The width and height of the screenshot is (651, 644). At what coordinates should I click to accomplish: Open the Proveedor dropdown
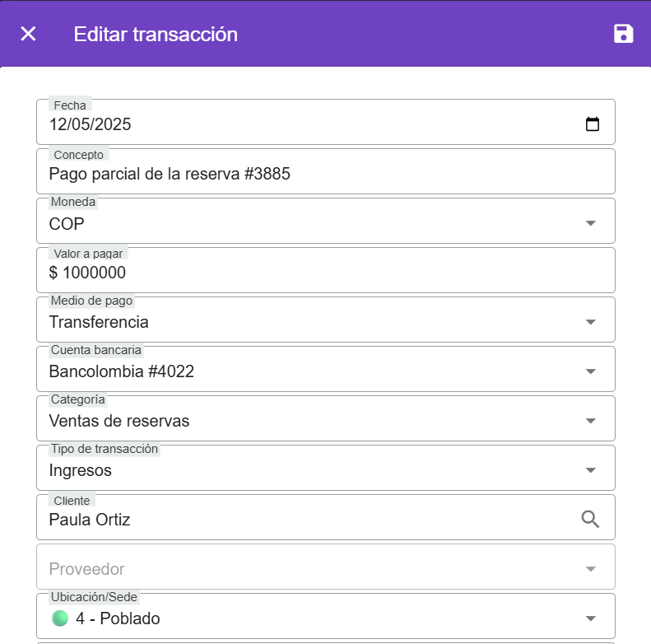click(590, 569)
